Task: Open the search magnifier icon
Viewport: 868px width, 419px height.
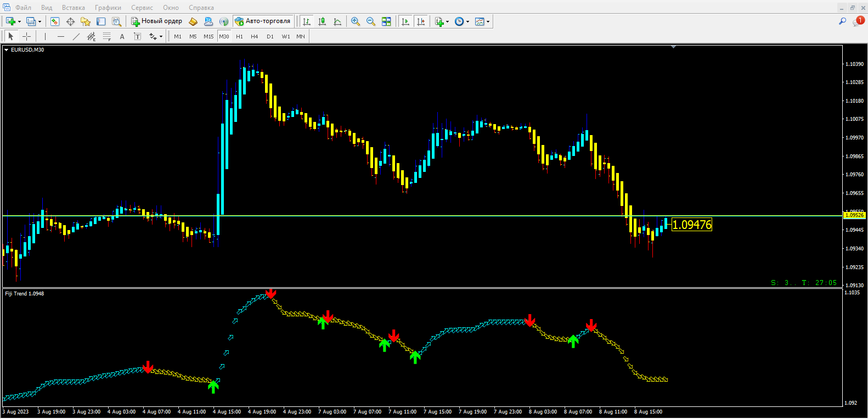Action: coord(842,21)
